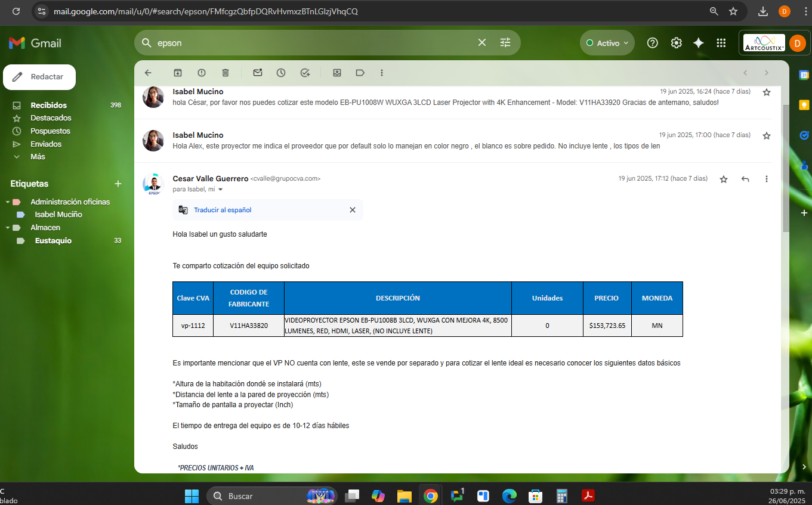Click Redactar compose button

[x=39, y=77]
